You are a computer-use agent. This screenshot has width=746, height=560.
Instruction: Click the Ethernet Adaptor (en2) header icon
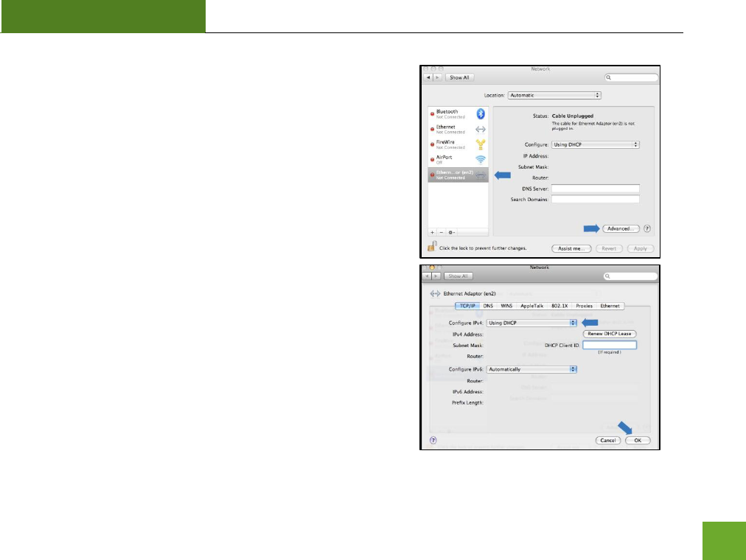[435, 294]
